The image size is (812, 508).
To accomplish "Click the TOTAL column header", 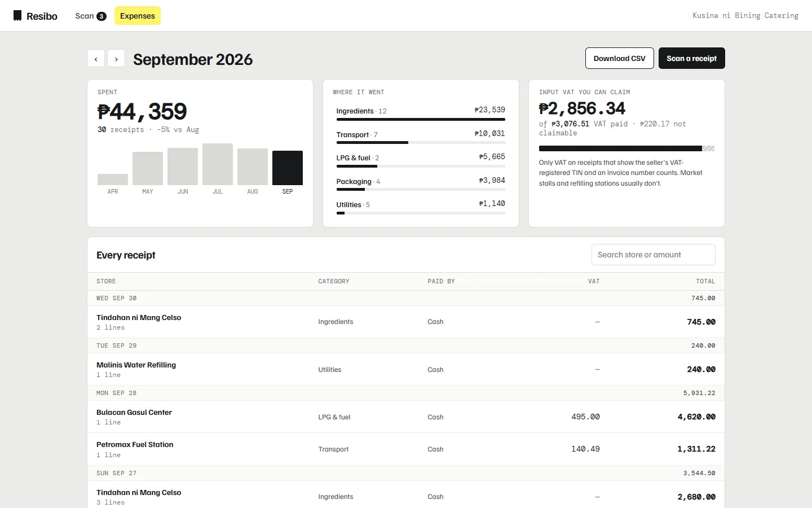I will 705,281.
